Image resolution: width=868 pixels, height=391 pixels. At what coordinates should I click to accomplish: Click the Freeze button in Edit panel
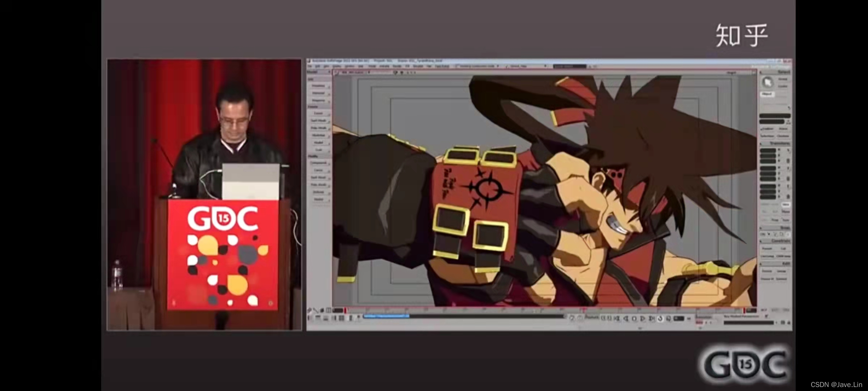tap(767, 271)
